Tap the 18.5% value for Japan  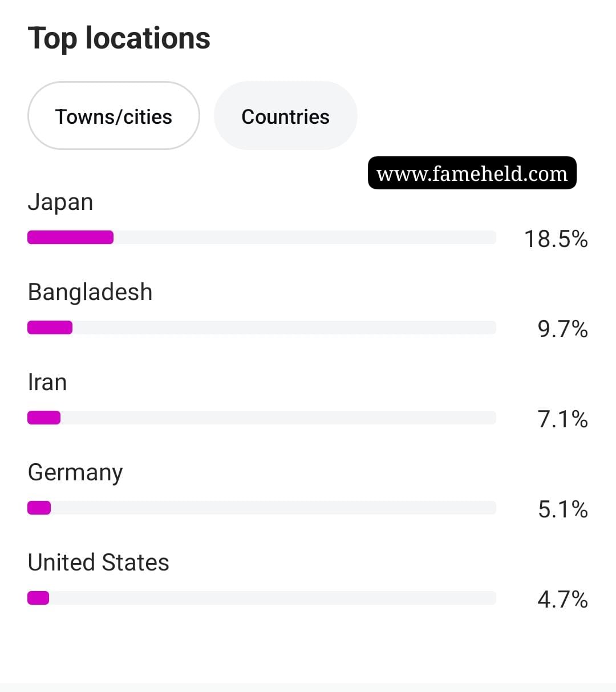tap(556, 238)
